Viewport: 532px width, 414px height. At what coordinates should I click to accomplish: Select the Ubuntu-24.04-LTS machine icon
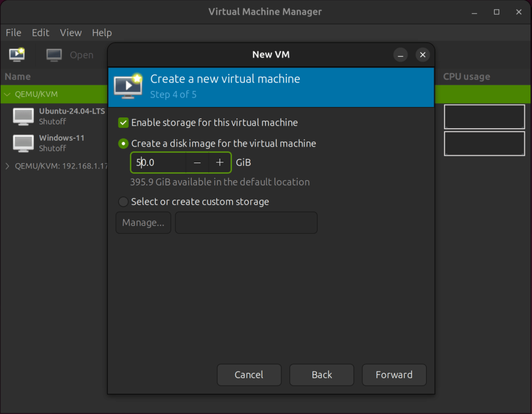(23, 116)
